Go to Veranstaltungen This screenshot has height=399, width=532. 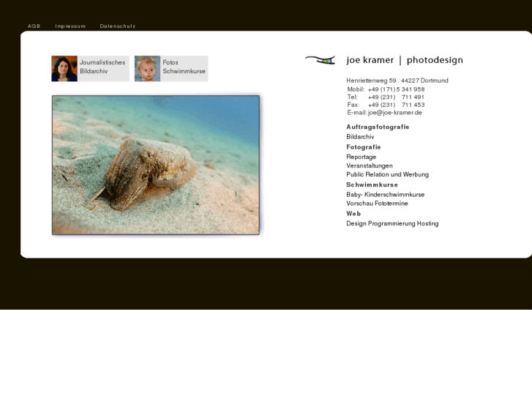click(x=370, y=165)
